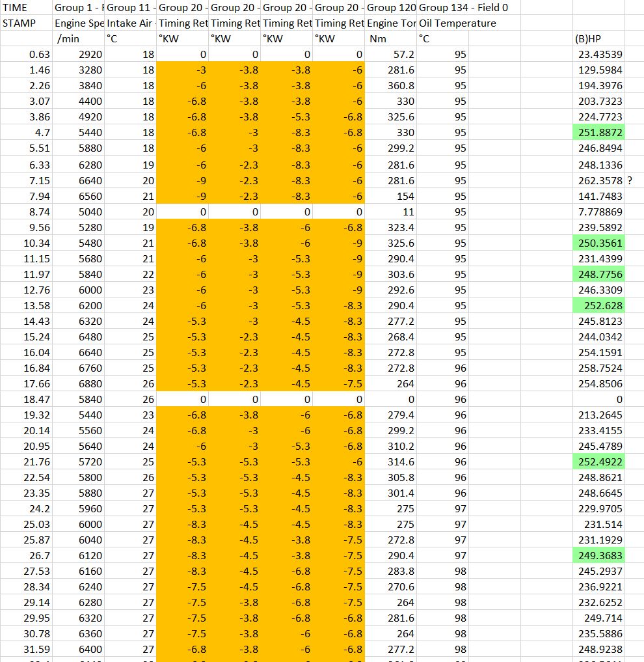Click horsepower value 231.514
This screenshot has height=662, width=644.
tap(598, 525)
